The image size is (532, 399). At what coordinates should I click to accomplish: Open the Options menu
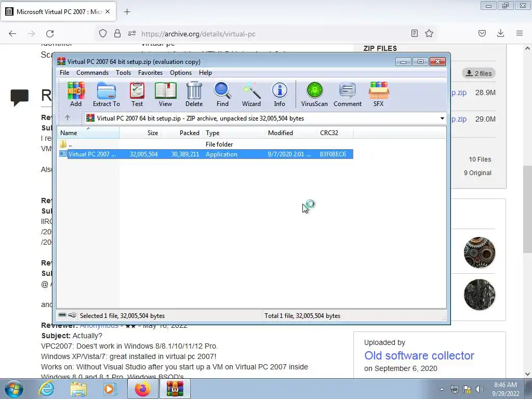pos(181,73)
